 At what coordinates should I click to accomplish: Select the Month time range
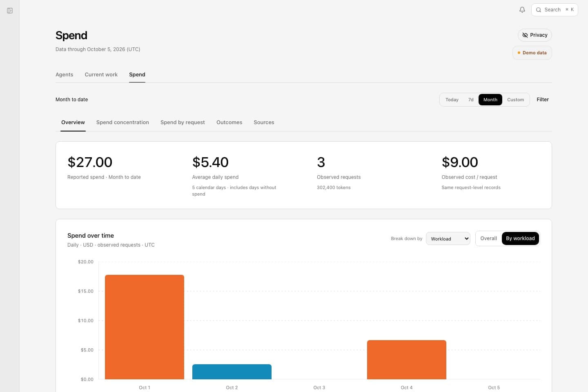[490, 100]
